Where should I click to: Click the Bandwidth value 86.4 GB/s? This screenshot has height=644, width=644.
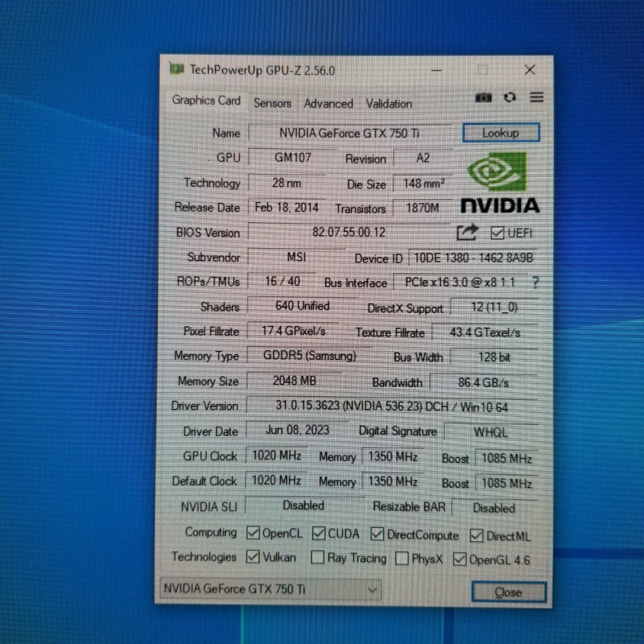(483, 383)
